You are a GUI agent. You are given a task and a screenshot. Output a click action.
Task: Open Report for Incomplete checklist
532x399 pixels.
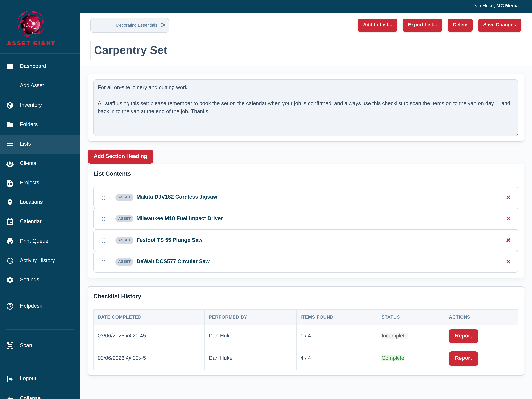[463, 336]
